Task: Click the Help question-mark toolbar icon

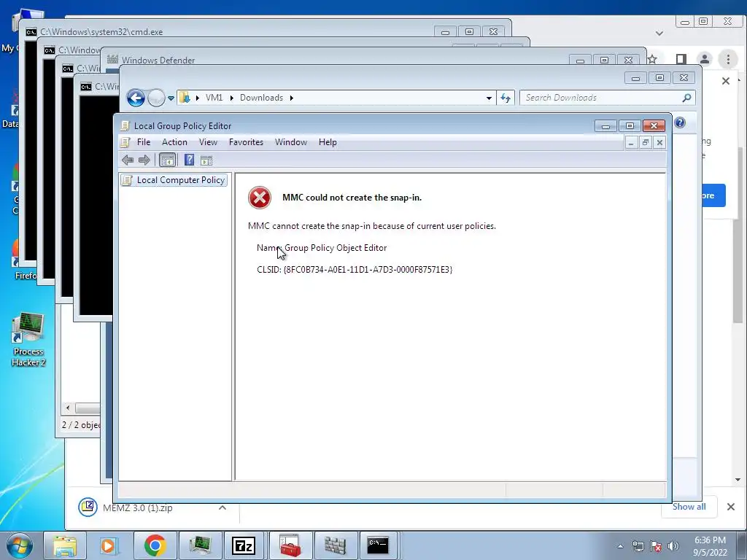Action: tap(189, 160)
